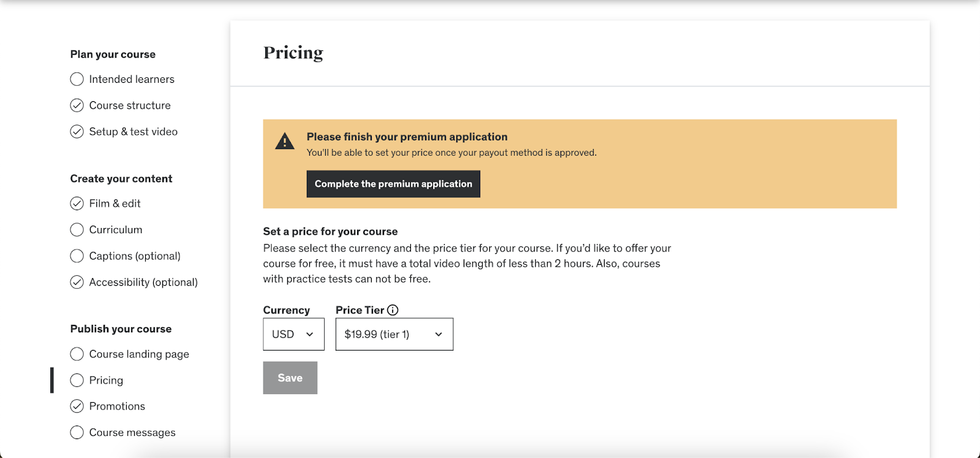Screen dimensions: 980x458
Task: Click the checkmark beside Film & edit
Action: 77,203
